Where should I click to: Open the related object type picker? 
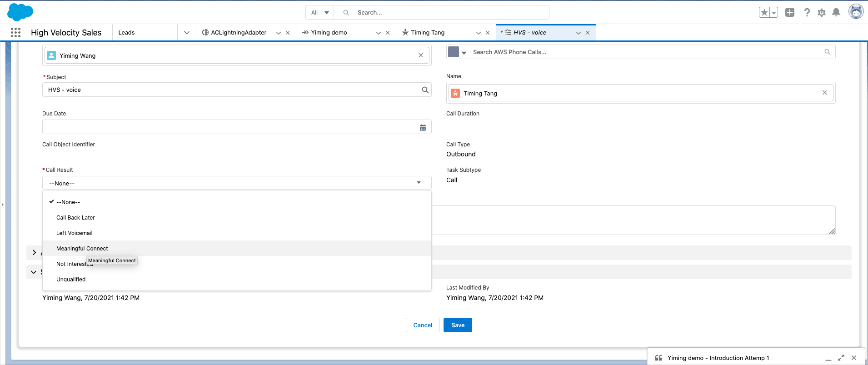point(457,52)
